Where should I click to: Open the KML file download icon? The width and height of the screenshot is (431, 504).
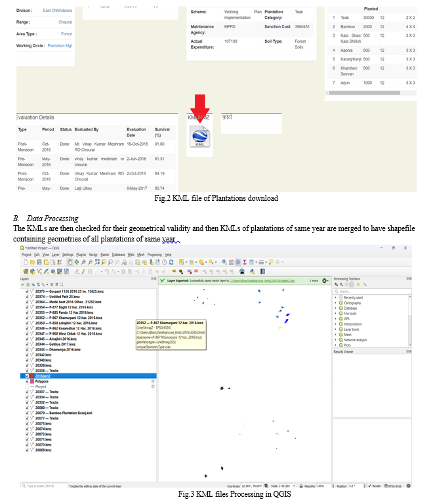[x=199, y=136]
